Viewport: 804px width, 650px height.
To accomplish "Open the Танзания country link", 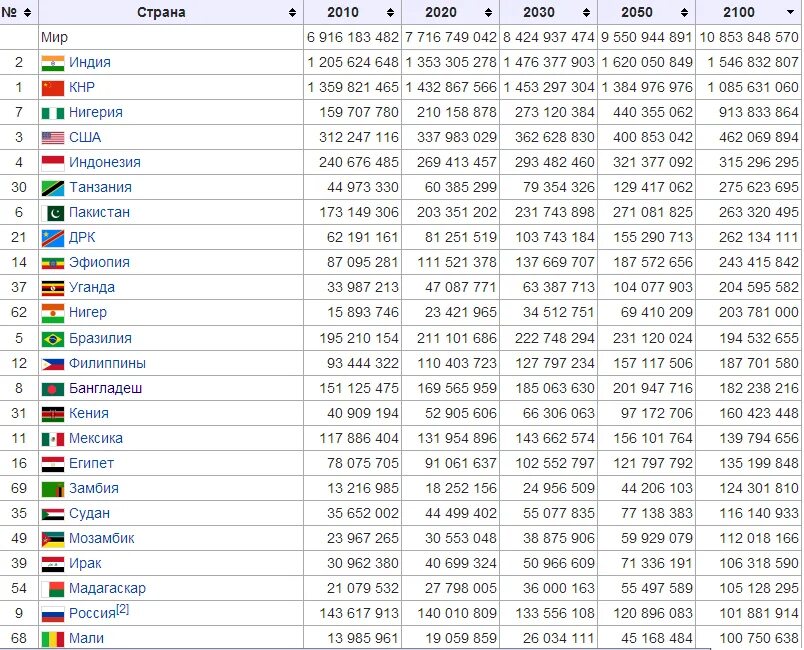I will 100,187.
